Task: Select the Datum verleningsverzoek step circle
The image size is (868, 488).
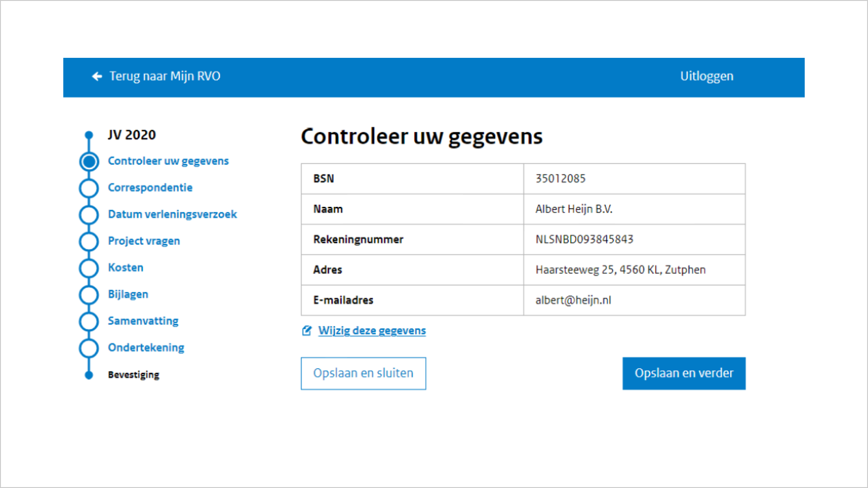Action: click(x=89, y=215)
